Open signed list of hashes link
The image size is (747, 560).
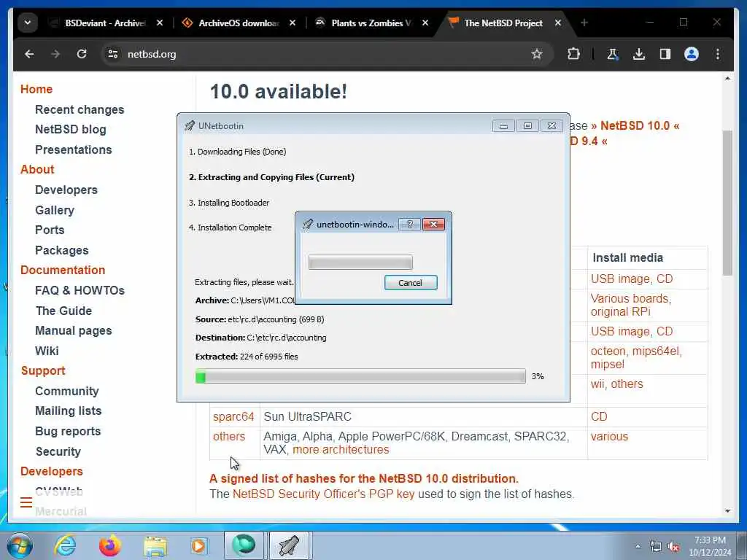click(x=363, y=478)
